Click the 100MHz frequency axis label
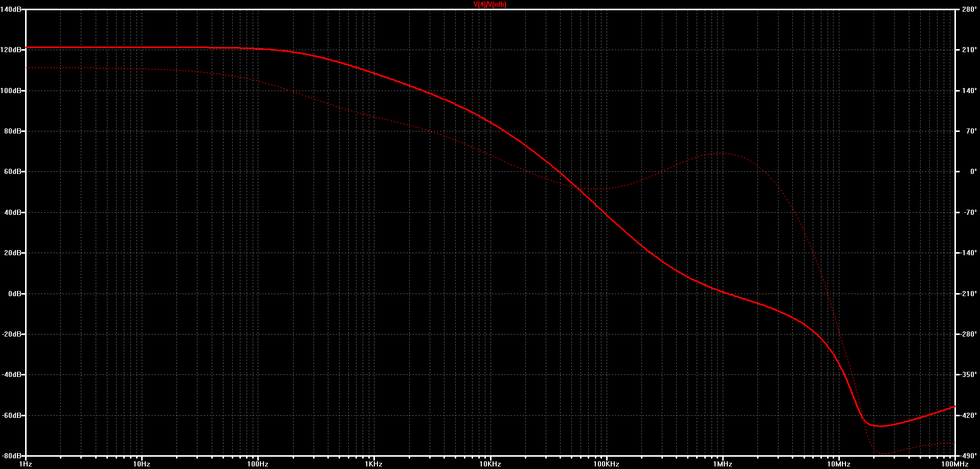980x469 pixels. pos(955,464)
